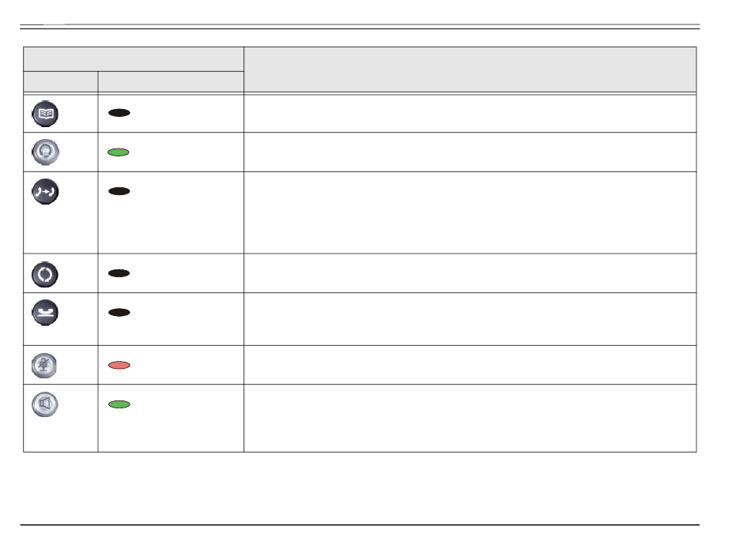
Task: Click the green LED beside the loudspeaker icon
Action: [119, 404]
